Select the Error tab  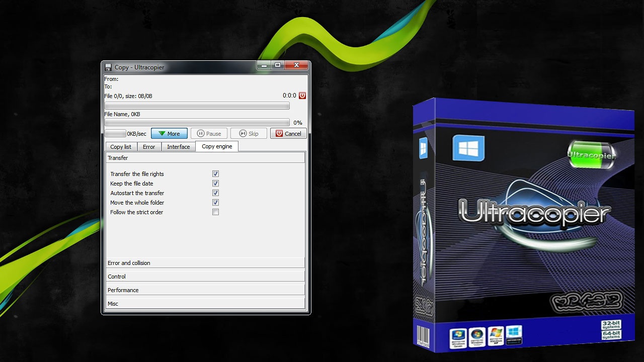[x=149, y=146]
